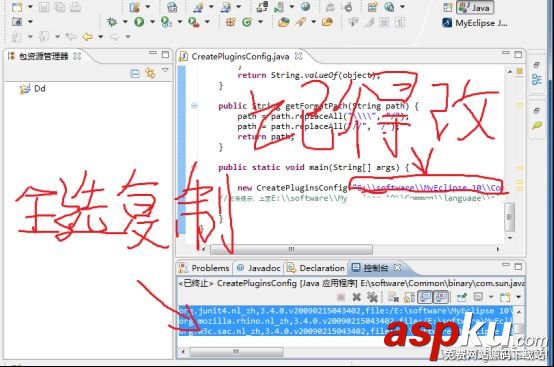Toggle Link with Editor in package explorer
This screenshot has width=554, height=367.
click(x=151, y=73)
